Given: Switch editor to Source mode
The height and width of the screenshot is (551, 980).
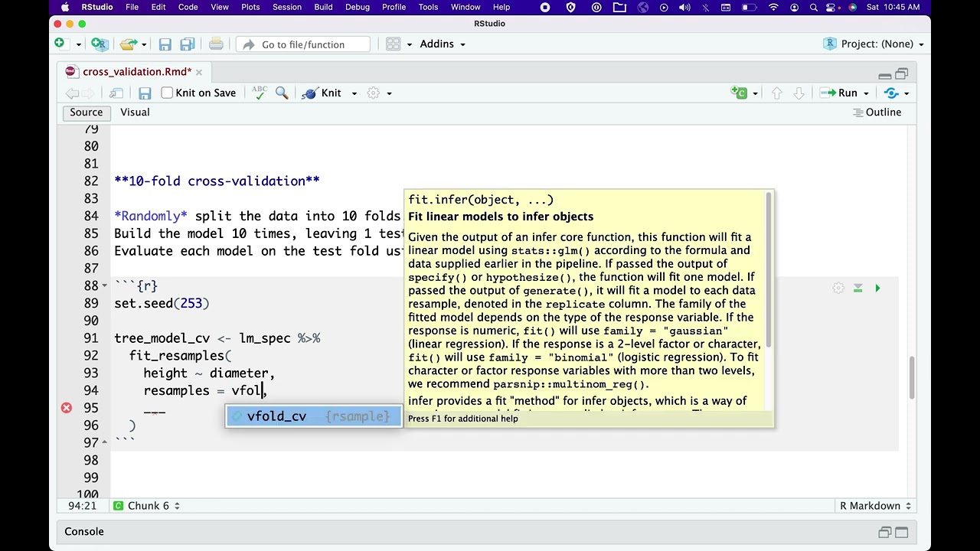Looking at the screenshot, I should pyautogui.click(x=86, y=112).
